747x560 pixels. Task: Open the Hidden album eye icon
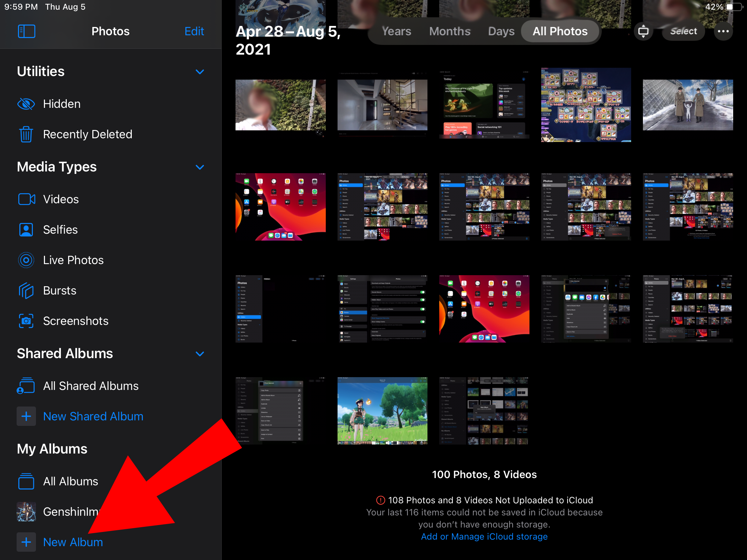click(26, 104)
